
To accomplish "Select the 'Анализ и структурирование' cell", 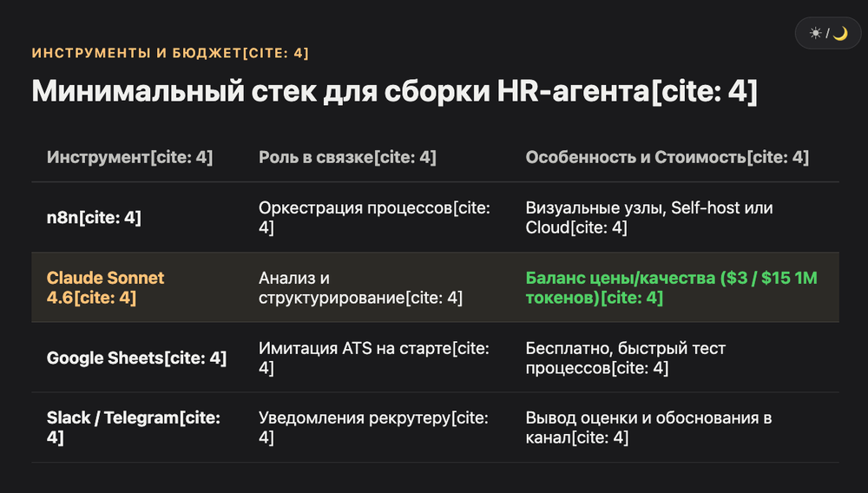I will (x=377, y=287).
